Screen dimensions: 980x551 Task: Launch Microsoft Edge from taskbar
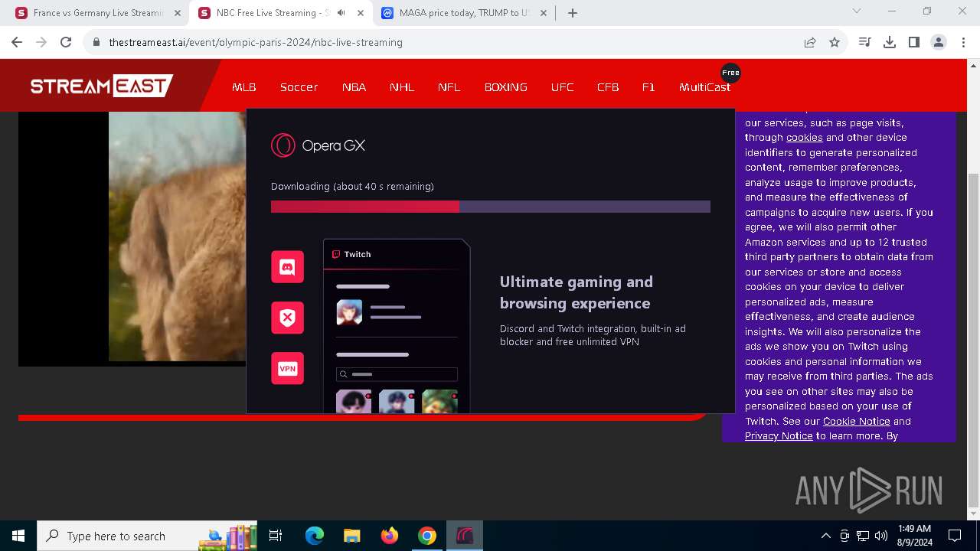tap(315, 536)
